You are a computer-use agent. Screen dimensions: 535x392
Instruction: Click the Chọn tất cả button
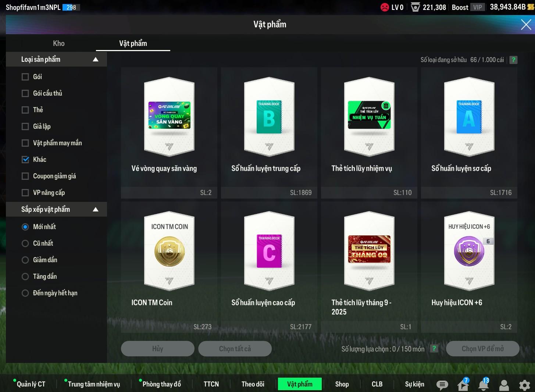(235, 349)
